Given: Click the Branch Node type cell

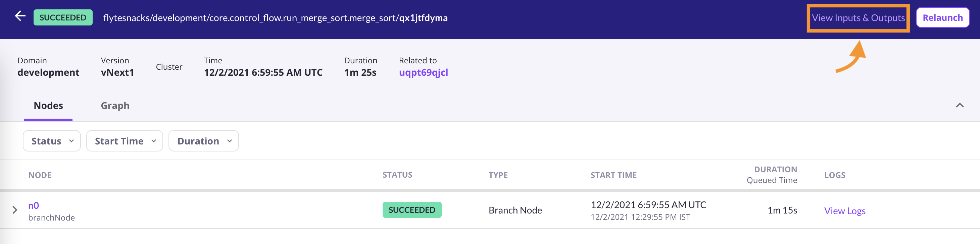Looking at the screenshot, I should tap(515, 210).
